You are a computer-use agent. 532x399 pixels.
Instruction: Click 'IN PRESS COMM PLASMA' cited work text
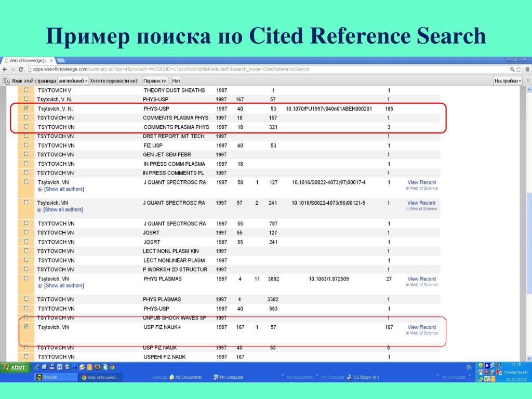pos(174,164)
